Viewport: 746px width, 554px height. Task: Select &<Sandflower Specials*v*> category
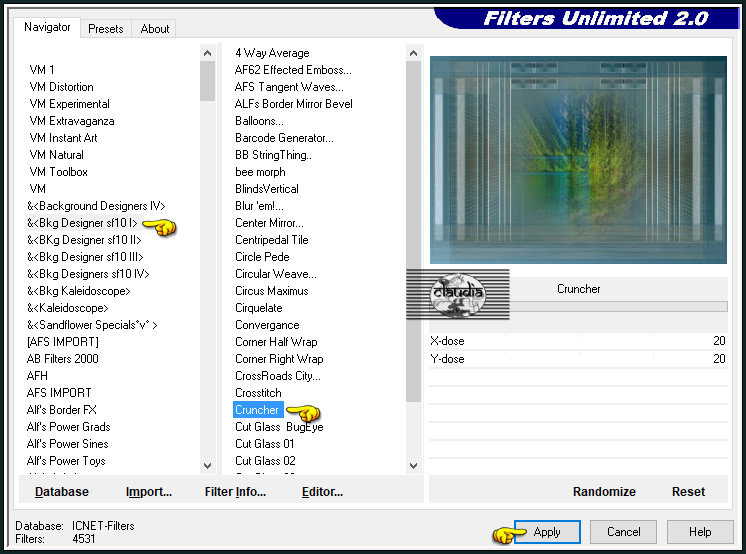[92, 325]
